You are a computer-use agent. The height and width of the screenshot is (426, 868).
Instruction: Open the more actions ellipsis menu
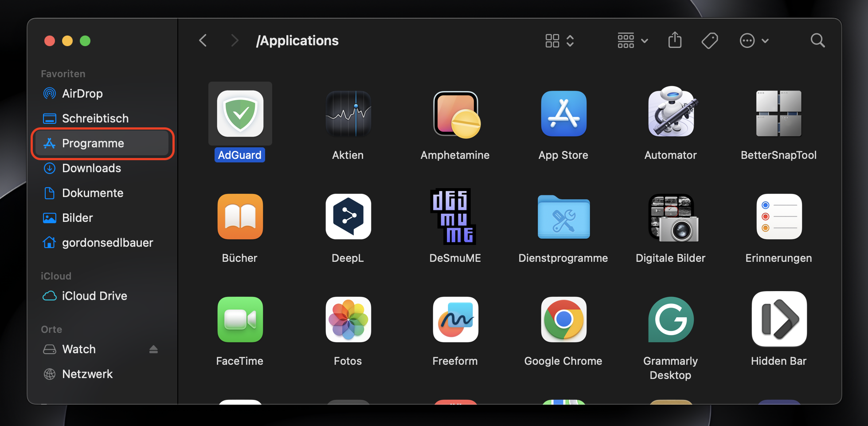(x=754, y=41)
